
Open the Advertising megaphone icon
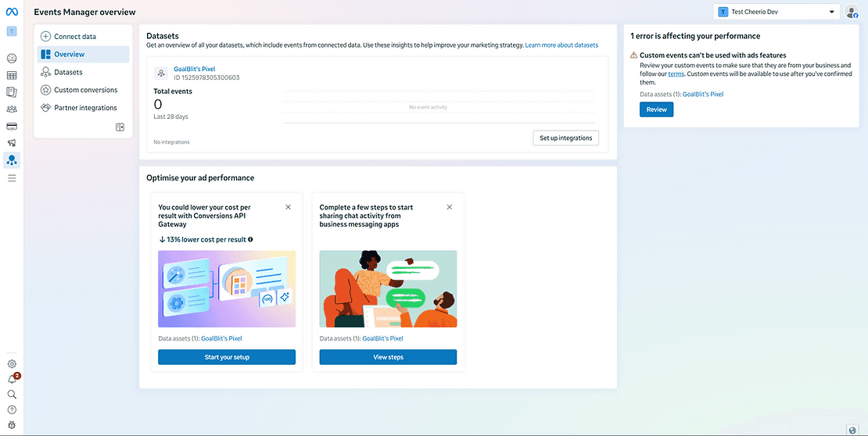(12, 143)
